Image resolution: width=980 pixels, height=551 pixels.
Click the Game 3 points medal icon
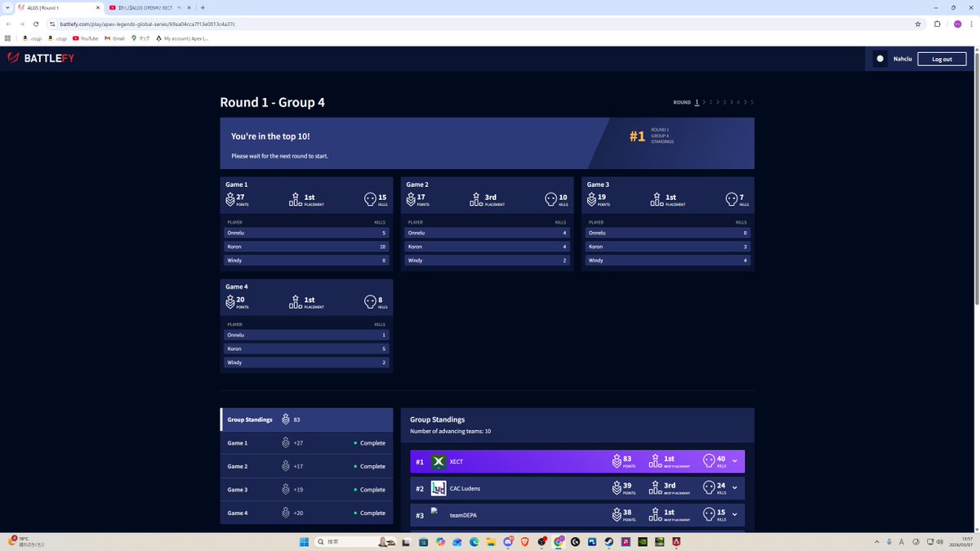tap(591, 199)
